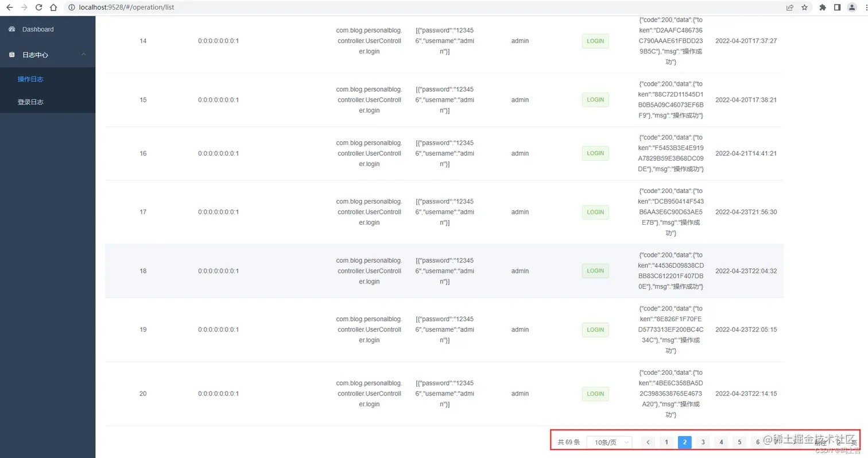Click timestamp 2022-04-23T21:56:30
Screen dimensions: 868x458
(746, 212)
